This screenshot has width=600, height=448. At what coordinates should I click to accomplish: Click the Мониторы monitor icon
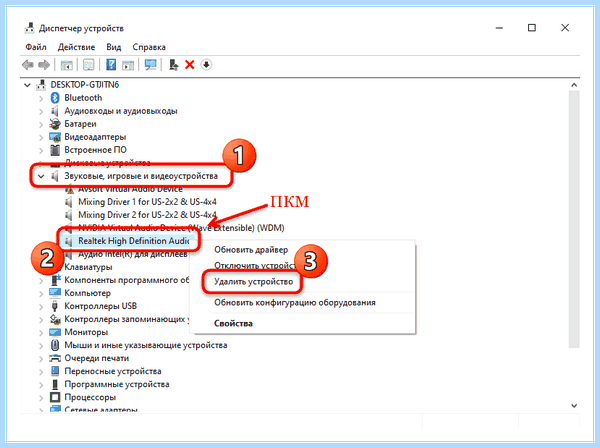point(55,332)
